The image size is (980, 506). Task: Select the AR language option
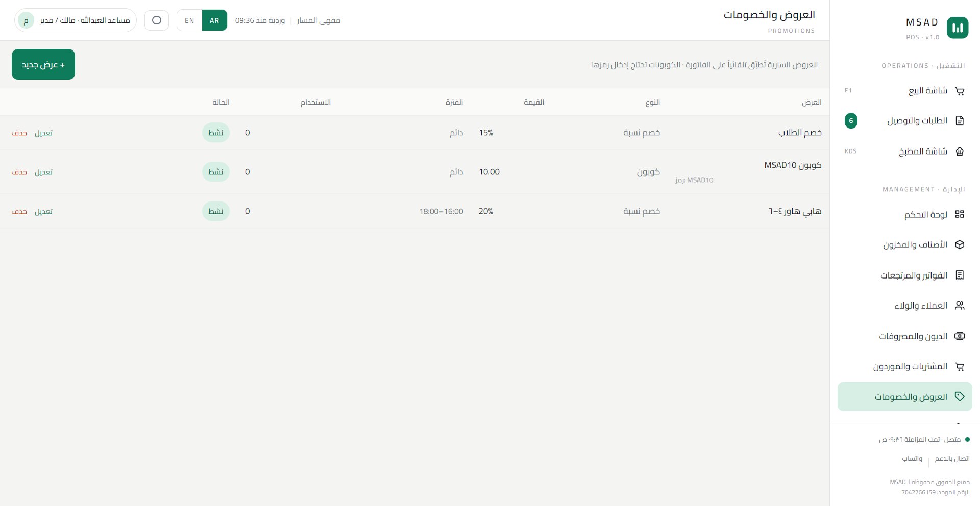click(214, 20)
